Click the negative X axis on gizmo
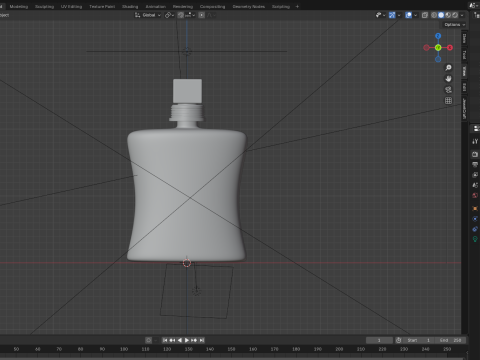This screenshot has width=480, height=360. [426, 48]
